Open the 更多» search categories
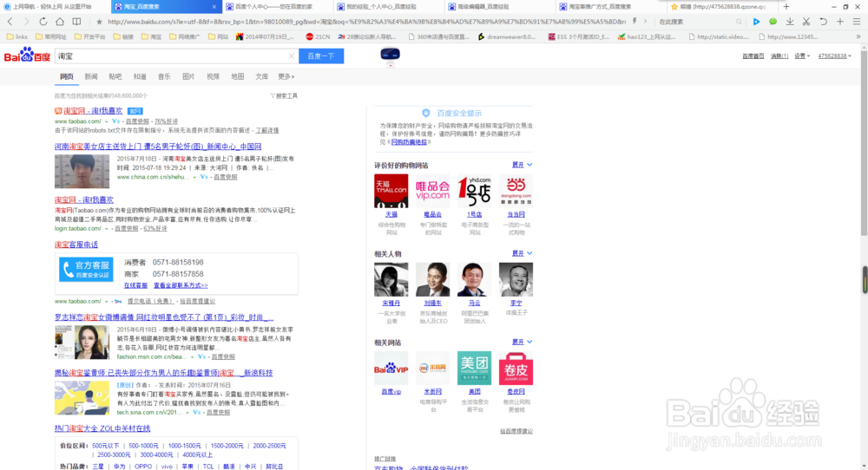 coord(286,76)
